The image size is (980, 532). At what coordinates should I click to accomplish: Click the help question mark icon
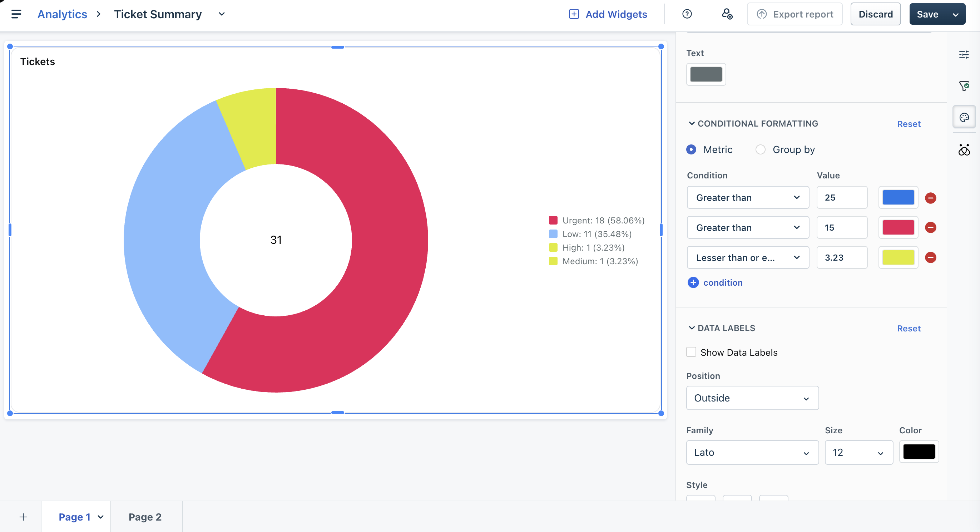tap(687, 14)
